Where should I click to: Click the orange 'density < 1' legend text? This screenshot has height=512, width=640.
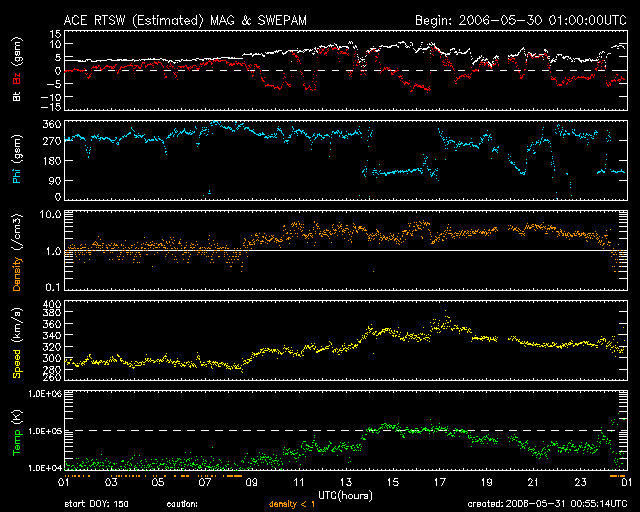coord(293,503)
